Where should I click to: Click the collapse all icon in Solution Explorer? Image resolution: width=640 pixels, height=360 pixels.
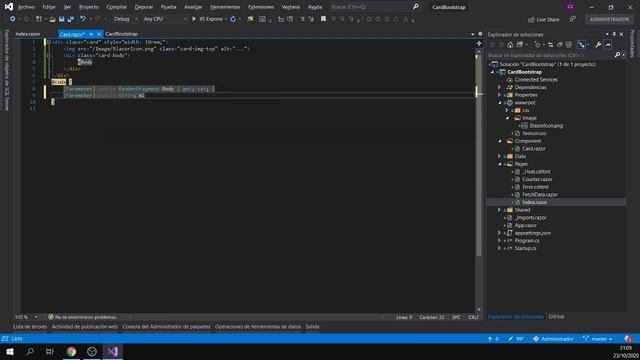pyautogui.click(x=560, y=45)
